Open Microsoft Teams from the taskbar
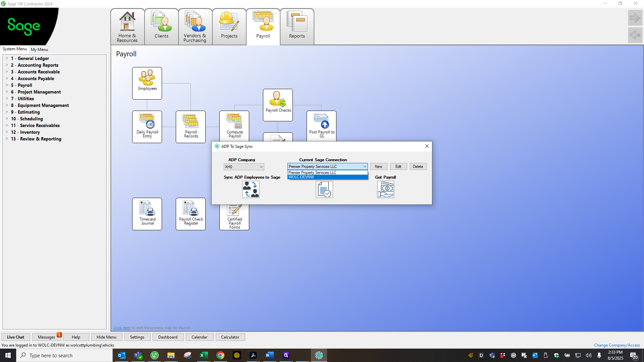Viewport: 644px width, 362px height. (x=138, y=355)
